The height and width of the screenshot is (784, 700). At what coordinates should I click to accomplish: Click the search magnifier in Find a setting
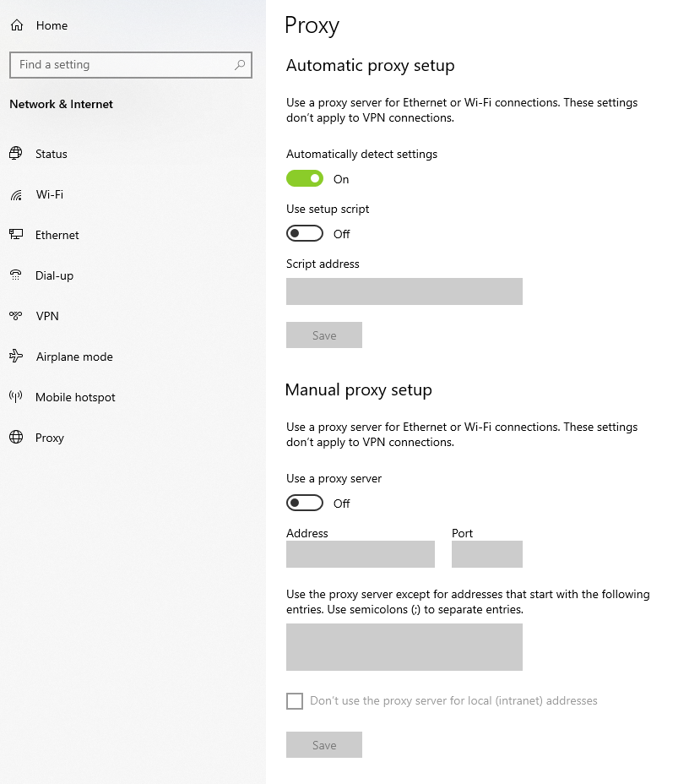click(x=240, y=64)
